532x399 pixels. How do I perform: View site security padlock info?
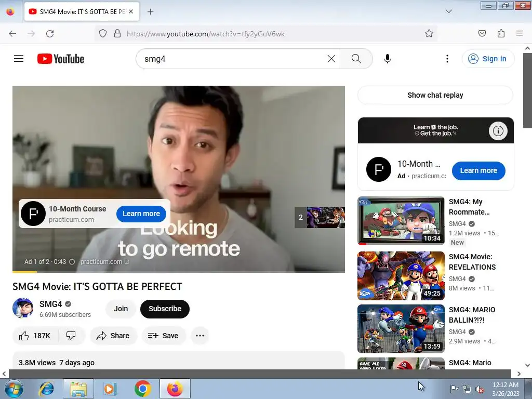pyautogui.click(x=117, y=34)
